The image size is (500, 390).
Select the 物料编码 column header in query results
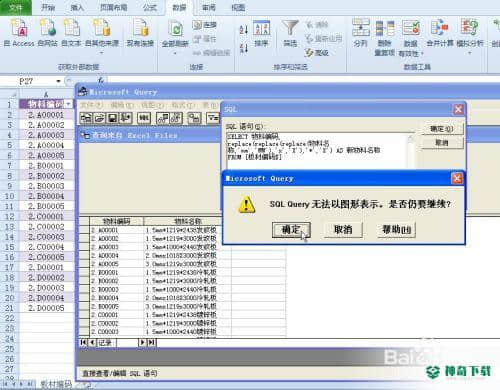(116, 221)
